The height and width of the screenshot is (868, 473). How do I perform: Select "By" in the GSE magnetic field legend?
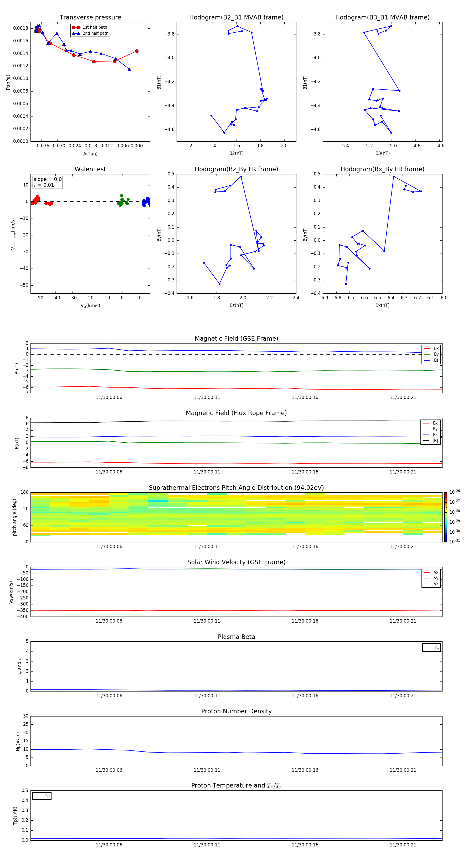point(431,355)
